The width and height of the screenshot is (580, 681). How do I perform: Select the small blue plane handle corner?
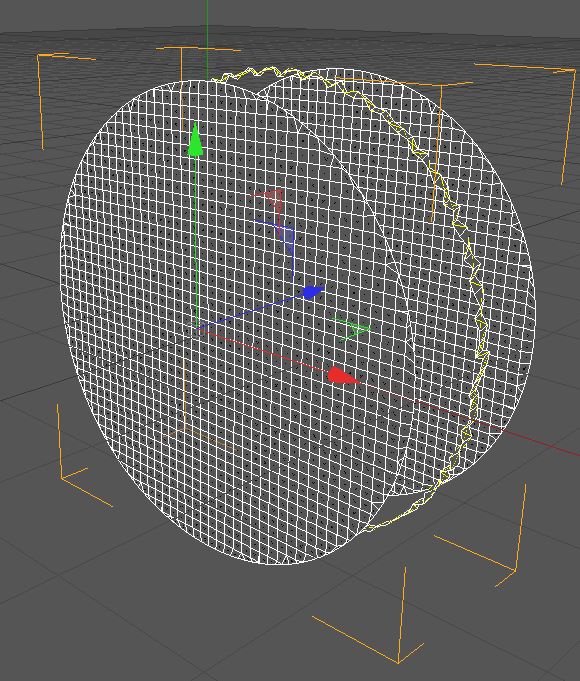pos(287,237)
